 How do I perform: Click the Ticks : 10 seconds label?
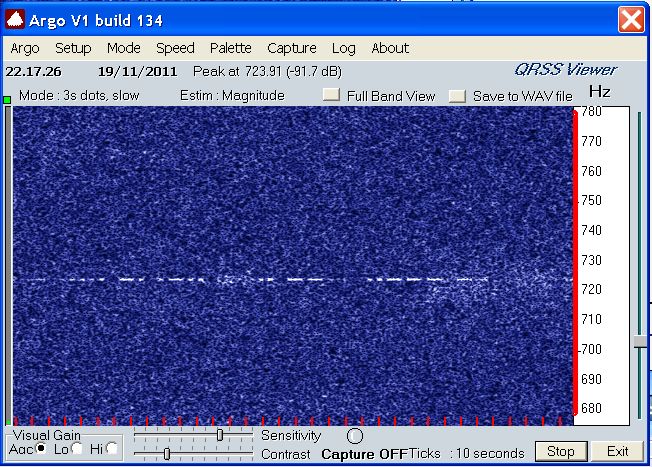pos(466,453)
